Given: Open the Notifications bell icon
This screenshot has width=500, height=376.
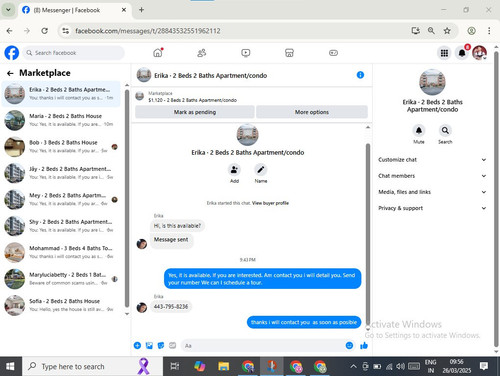Looking at the screenshot, I should [x=462, y=53].
